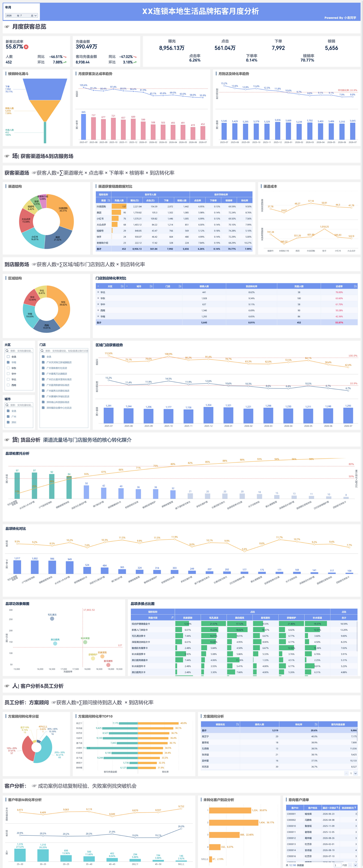The height and width of the screenshot is (868, 363).
Task: Click the search icon in 大区 filter
Action: coord(7,351)
